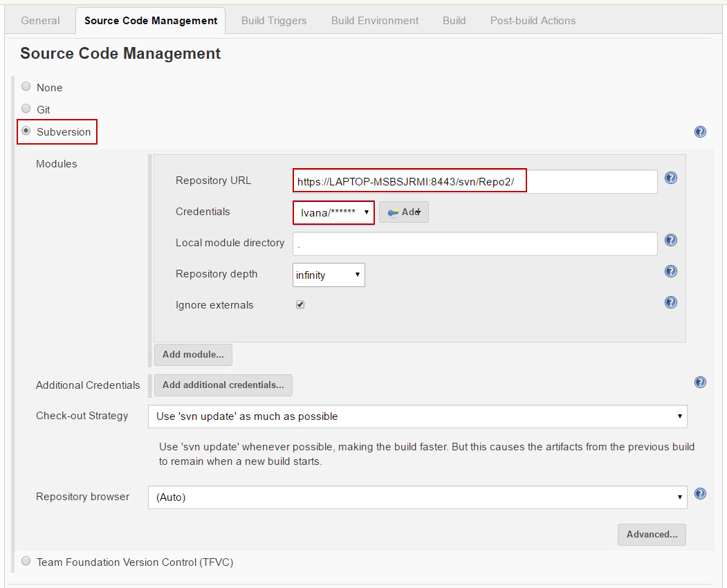The width and height of the screenshot is (727, 588).
Task: Open help for Additional Credentials
Action: tap(700, 383)
